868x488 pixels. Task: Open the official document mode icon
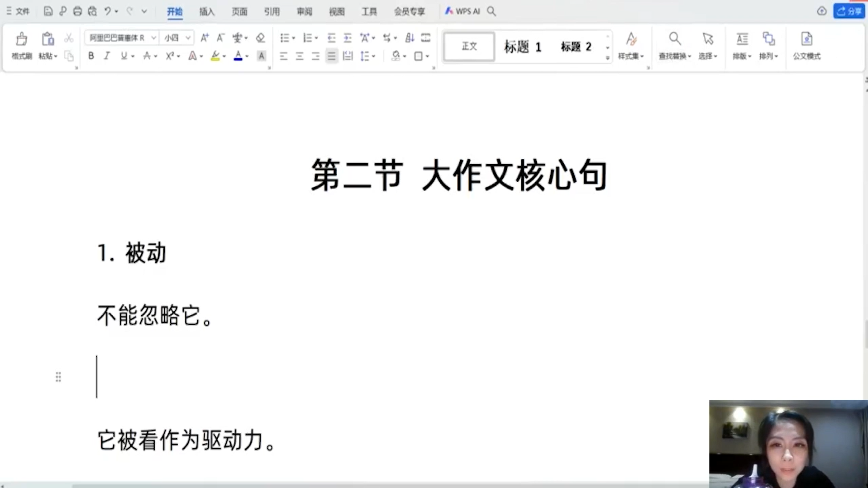[x=806, y=39]
